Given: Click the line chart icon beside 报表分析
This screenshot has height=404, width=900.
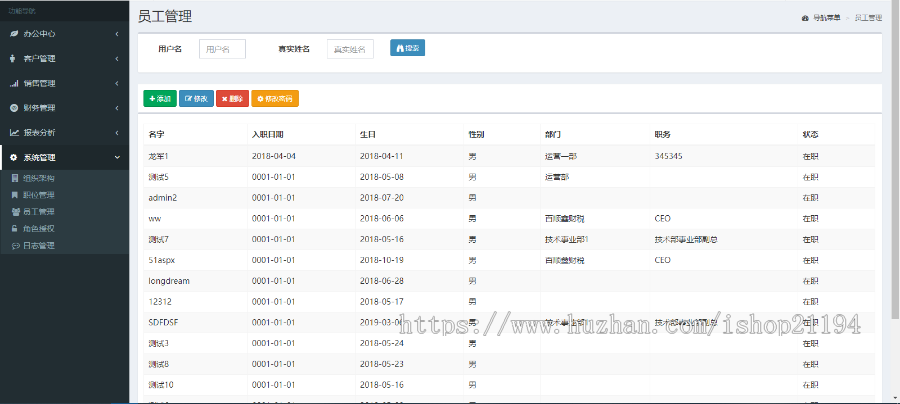Looking at the screenshot, I should point(14,133).
